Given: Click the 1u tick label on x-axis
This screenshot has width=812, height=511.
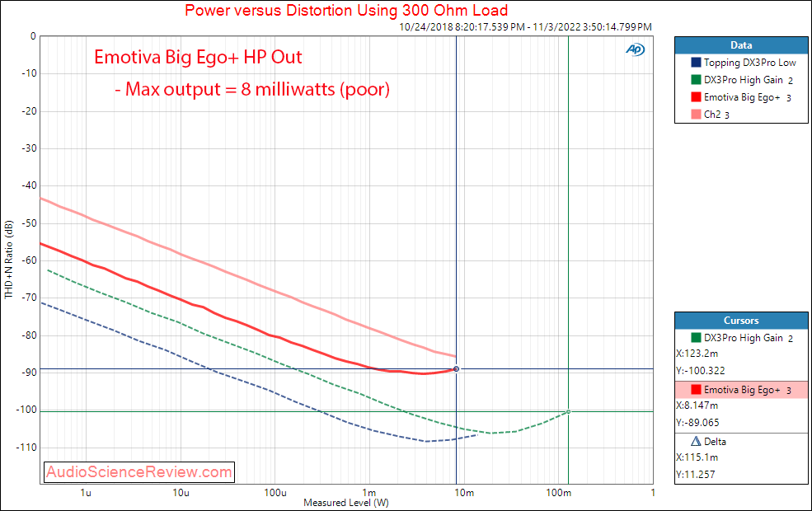Looking at the screenshot, I should 86,492.
